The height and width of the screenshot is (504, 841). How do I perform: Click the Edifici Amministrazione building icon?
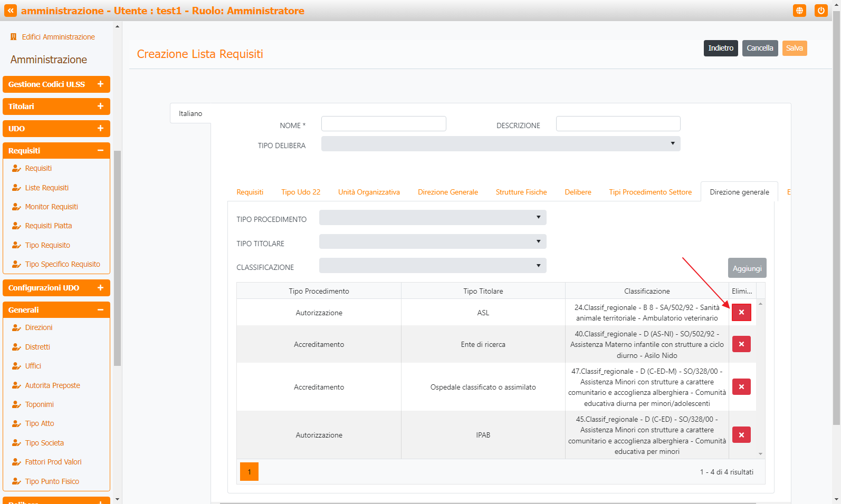tap(14, 37)
